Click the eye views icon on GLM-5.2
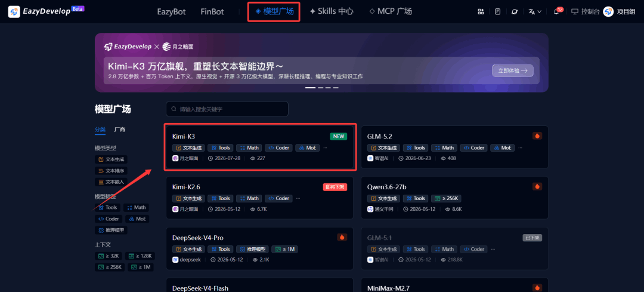The height and width of the screenshot is (292, 644). tap(444, 158)
